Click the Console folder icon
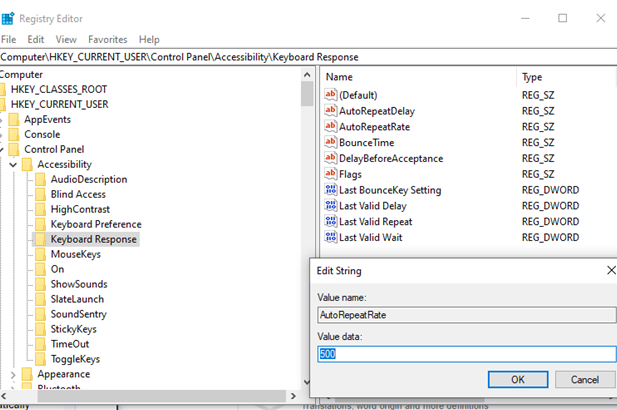The image size is (617, 410). [14, 134]
